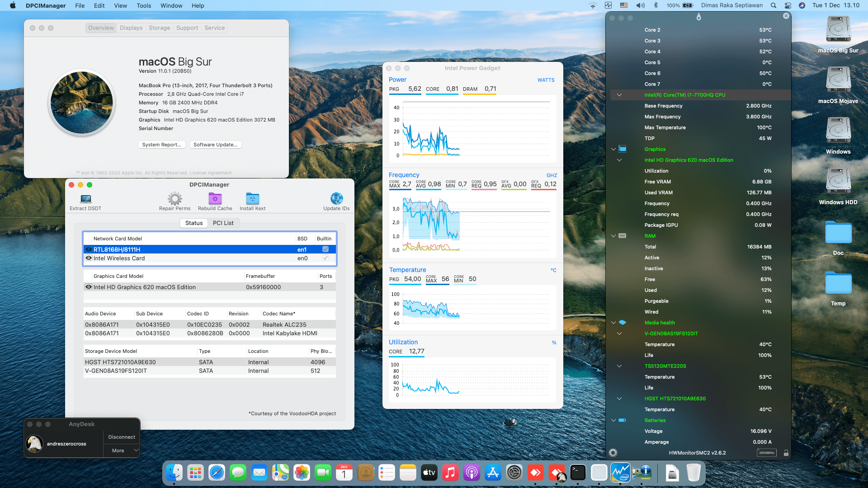Open DPCIManager icon in the Dock
868x488 pixels.
click(x=642, y=473)
